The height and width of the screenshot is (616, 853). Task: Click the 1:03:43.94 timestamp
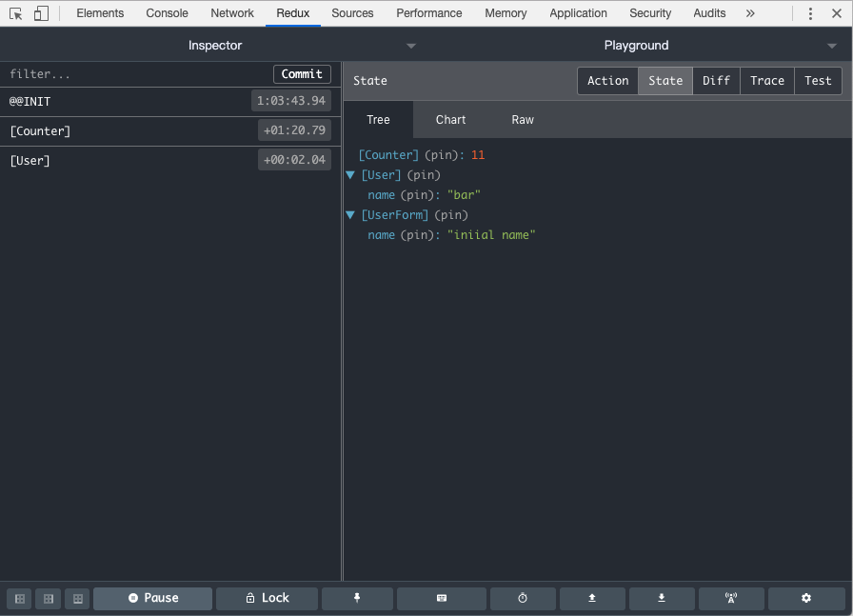click(291, 101)
